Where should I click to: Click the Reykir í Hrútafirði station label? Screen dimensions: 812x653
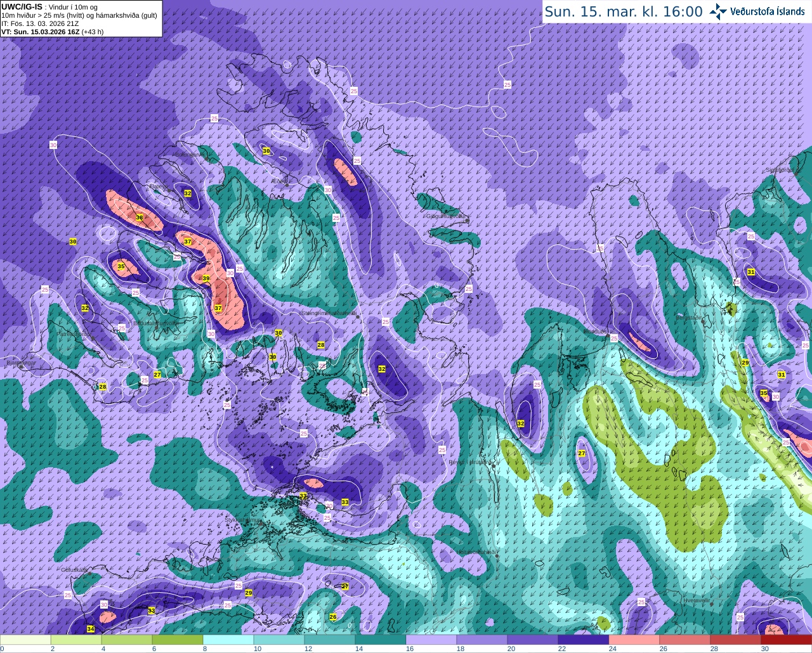471,462
